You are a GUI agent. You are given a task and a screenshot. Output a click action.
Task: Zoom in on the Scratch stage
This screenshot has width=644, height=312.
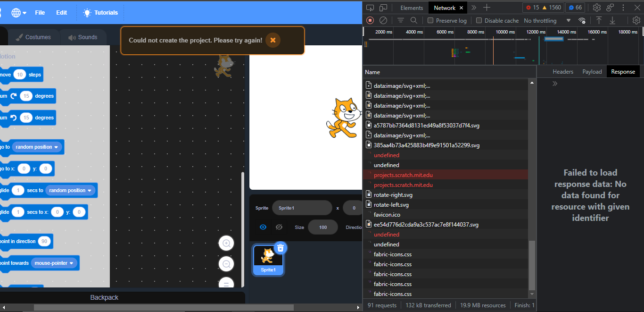point(226,243)
